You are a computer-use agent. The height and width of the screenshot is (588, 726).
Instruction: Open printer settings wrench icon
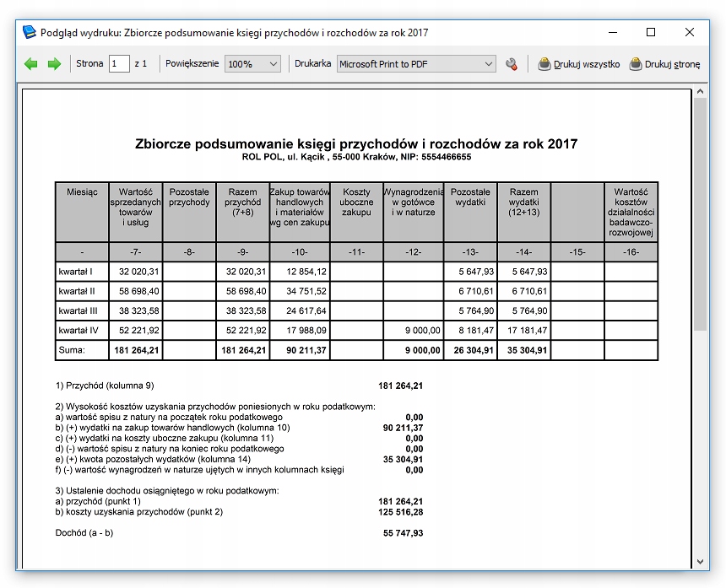tap(511, 64)
